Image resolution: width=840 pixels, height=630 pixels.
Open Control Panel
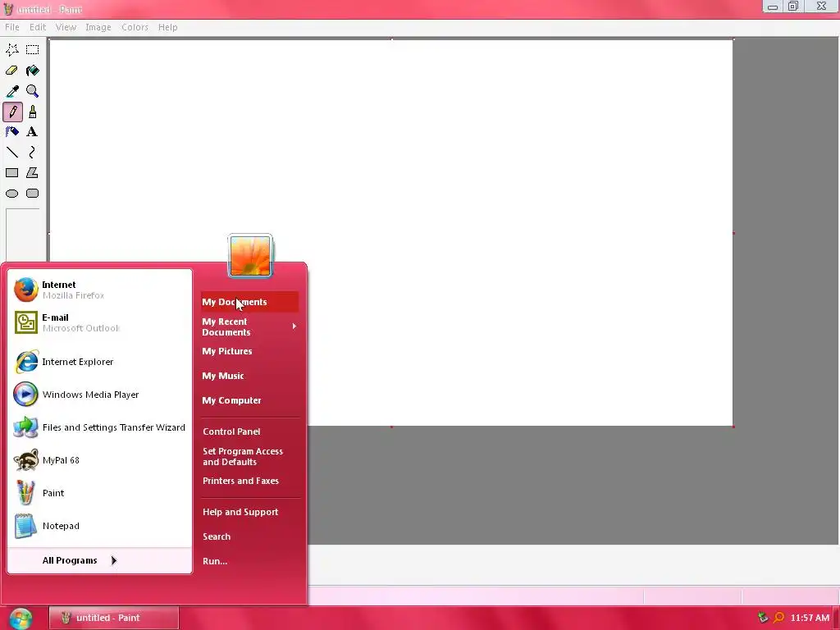pos(249,431)
